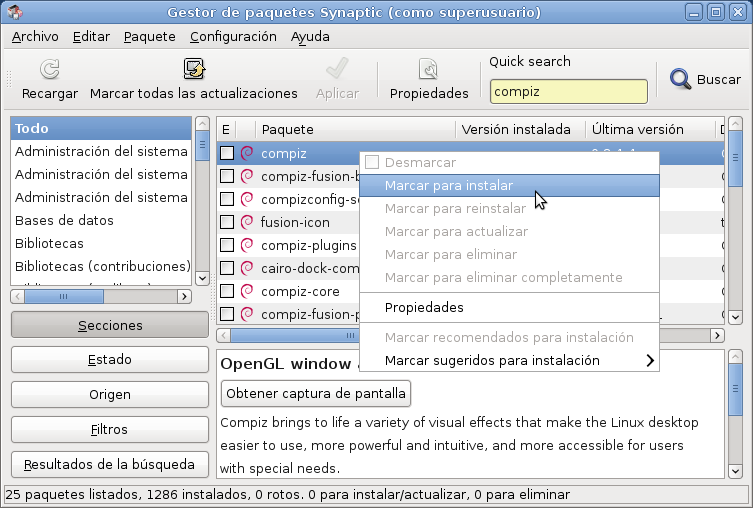This screenshot has height=508, width=753.
Task: Click category list scroll up arrow
Action: click(x=202, y=123)
